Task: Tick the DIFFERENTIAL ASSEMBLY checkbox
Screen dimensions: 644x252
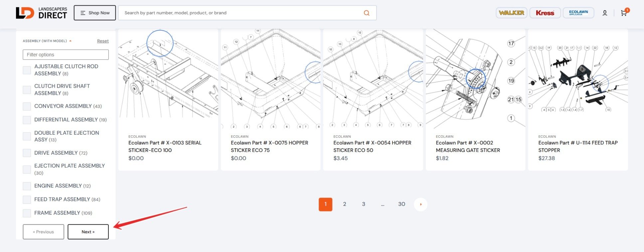Action: (x=27, y=120)
